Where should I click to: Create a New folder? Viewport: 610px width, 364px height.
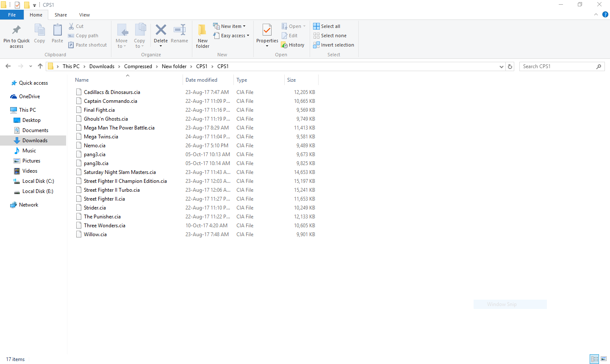202,36
